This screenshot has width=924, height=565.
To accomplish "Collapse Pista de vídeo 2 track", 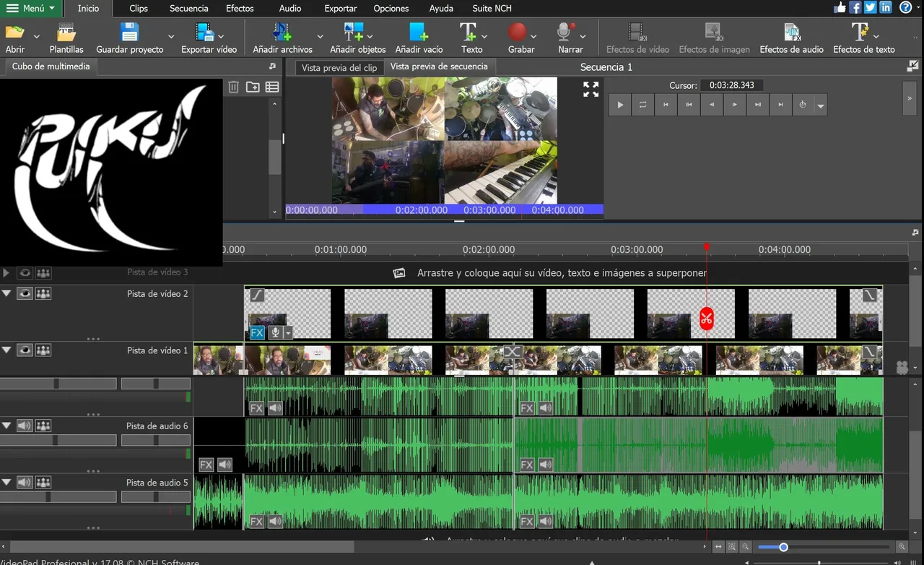I will click(x=6, y=293).
